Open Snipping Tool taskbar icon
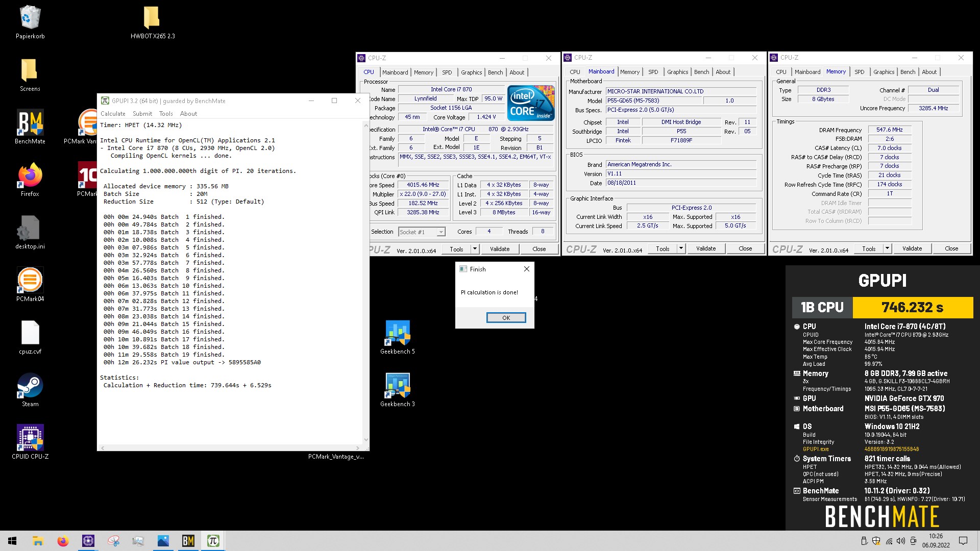This screenshot has width=980, height=551. (113, 541)
